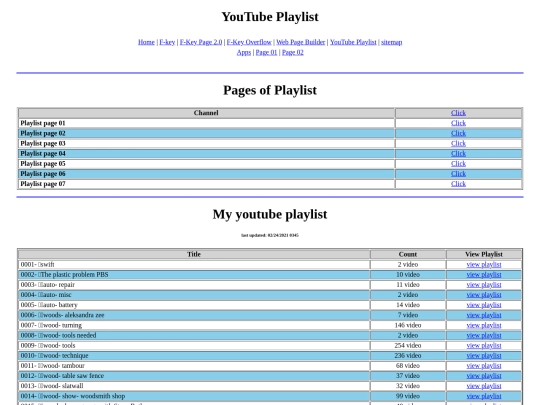
Task: Select the 'Playlist page 03' cell
Action: click(x=206, y=144)
